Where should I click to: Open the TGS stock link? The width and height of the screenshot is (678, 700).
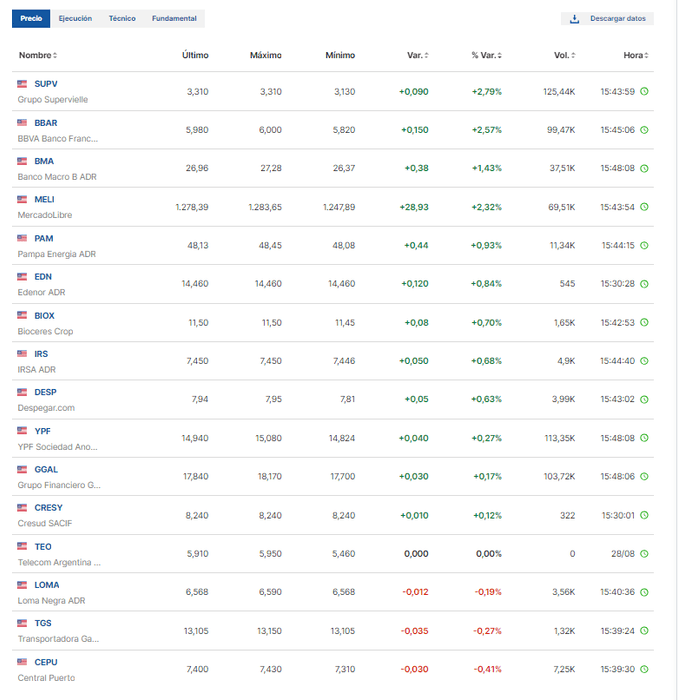pyautogui.click(x=43, y=623)
